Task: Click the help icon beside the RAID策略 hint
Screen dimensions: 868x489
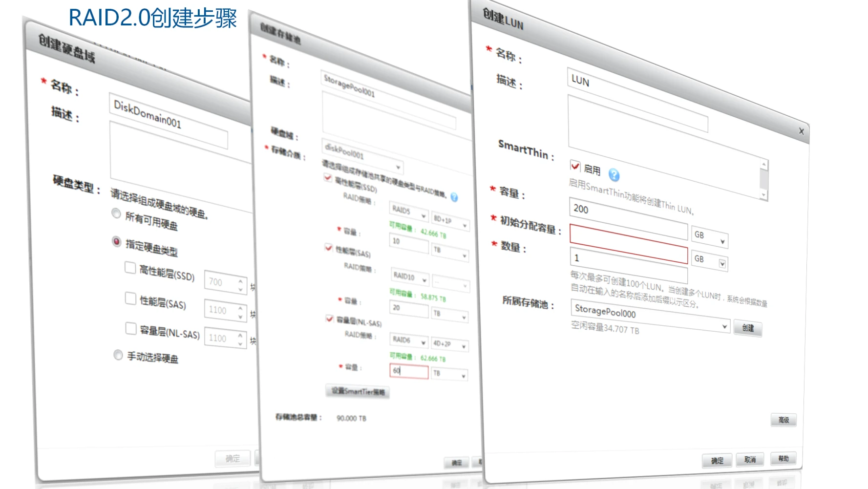Action: click(x=454, y=197)
